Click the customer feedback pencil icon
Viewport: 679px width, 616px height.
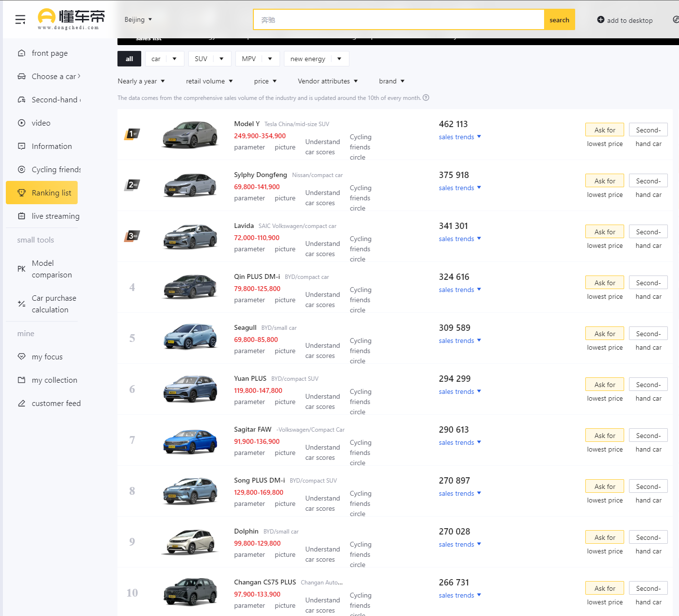pos(21,403)
